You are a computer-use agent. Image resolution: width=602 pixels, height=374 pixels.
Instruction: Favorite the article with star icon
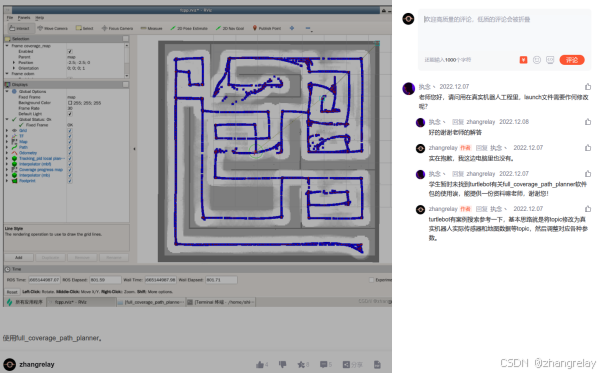[301, 364]
